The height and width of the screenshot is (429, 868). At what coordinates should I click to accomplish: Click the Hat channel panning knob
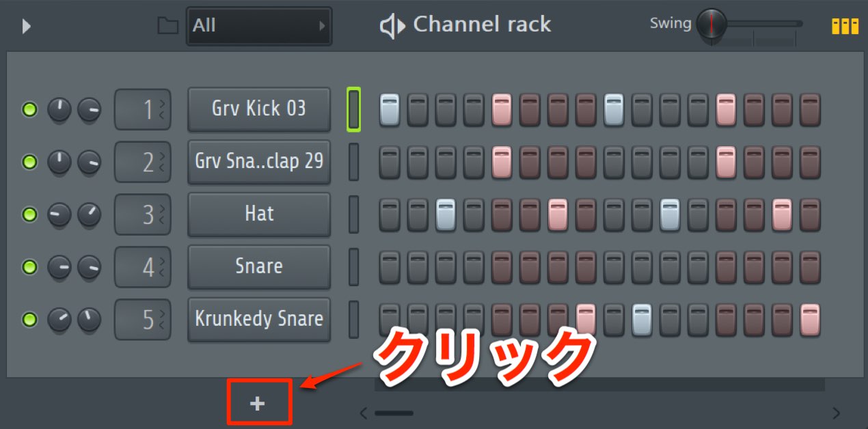pos(59,214)
